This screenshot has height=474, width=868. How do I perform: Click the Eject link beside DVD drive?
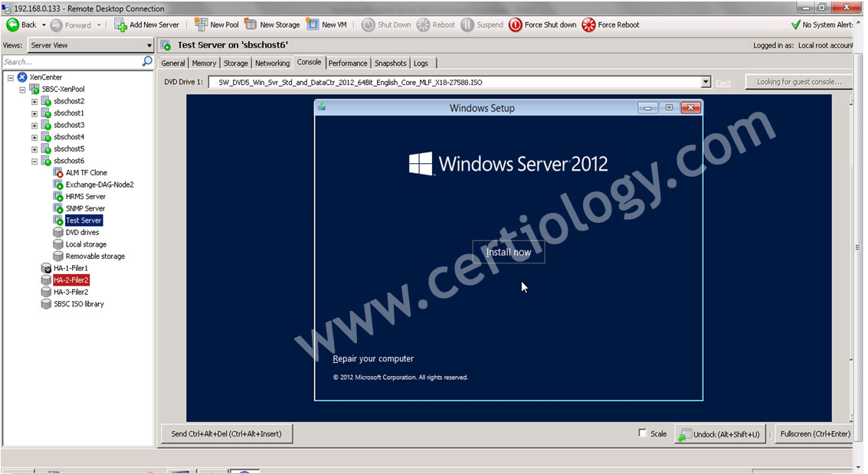pyautogui.click(x=723, y=83)
